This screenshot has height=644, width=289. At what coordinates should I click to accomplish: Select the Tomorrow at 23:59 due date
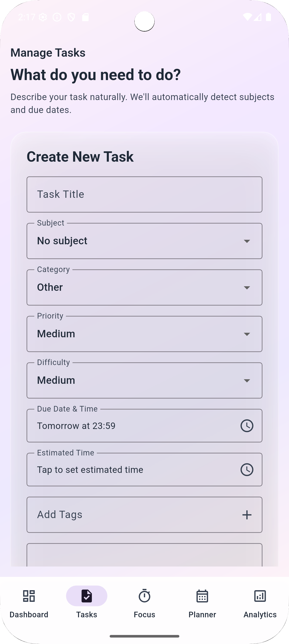tap(76, 426)
